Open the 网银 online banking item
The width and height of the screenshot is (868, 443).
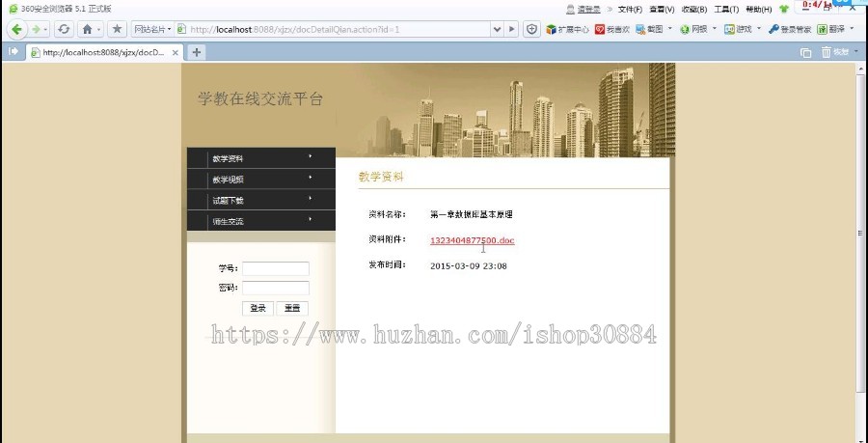click(x=693, y=29)
